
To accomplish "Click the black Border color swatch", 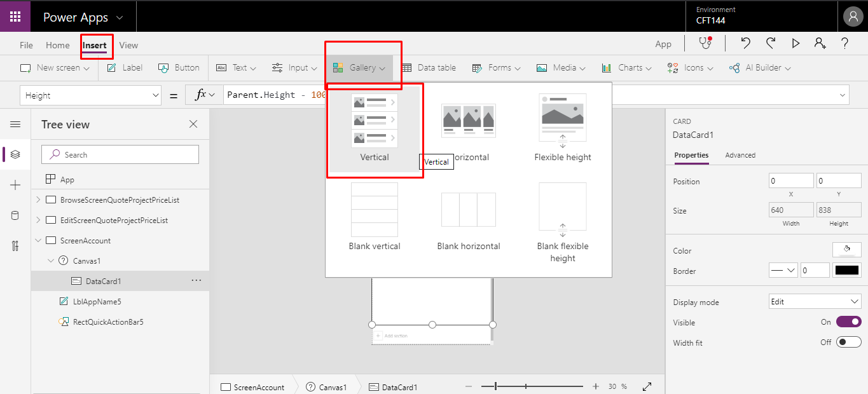I will point(847,270).
